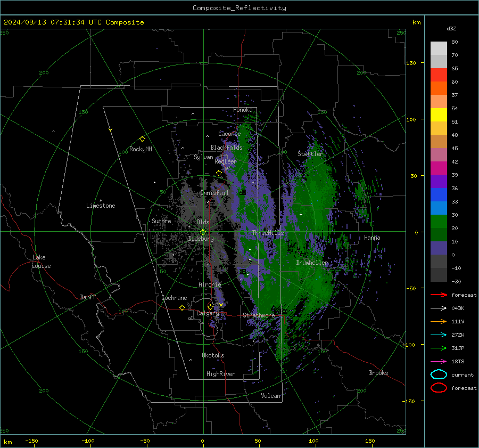Click the Olds town label

(203, 222)
